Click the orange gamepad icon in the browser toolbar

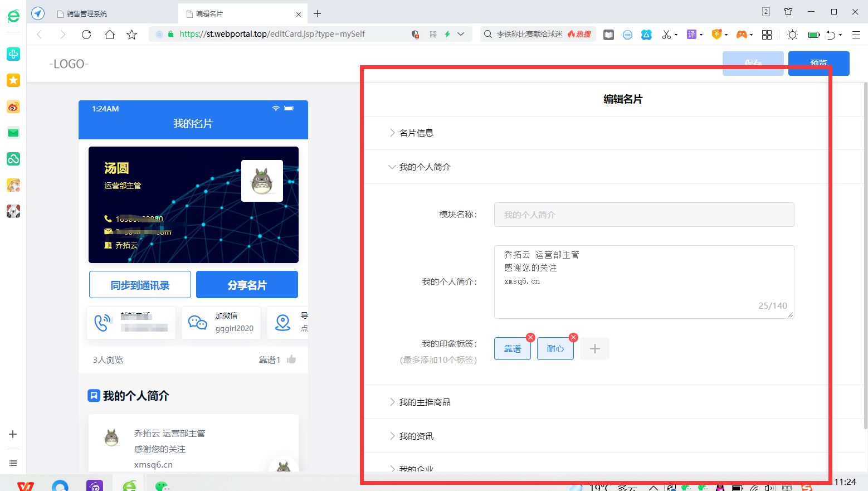(x=741, y=34)
